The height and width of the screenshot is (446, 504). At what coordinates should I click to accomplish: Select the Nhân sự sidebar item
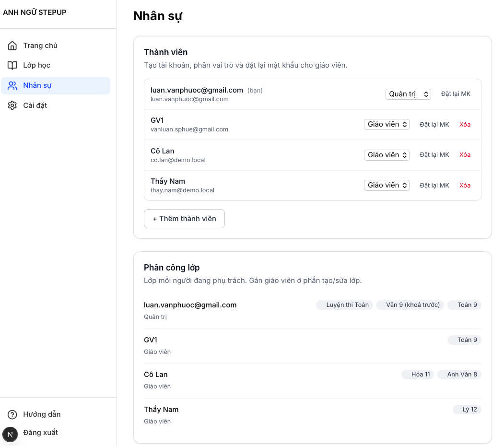56,85
